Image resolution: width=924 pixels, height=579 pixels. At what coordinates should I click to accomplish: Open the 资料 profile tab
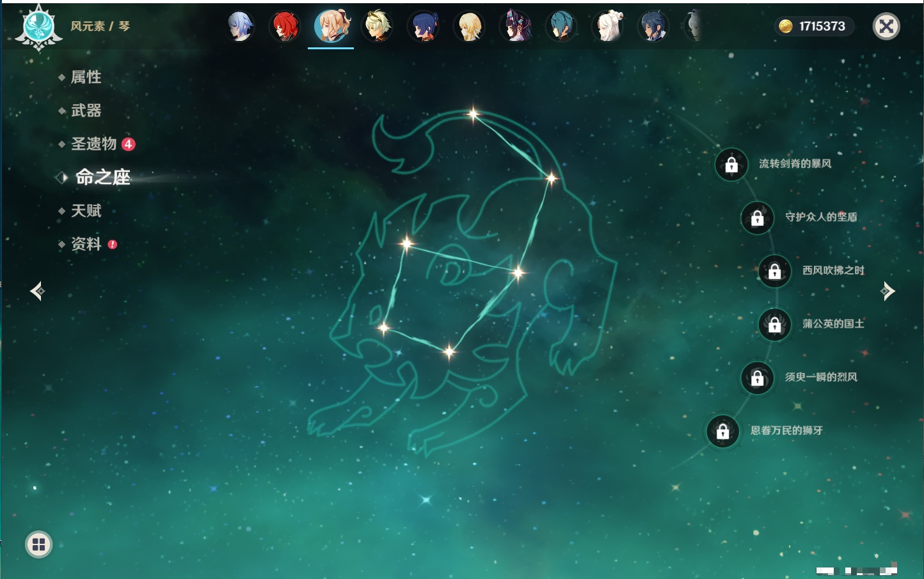pos(86,244)
